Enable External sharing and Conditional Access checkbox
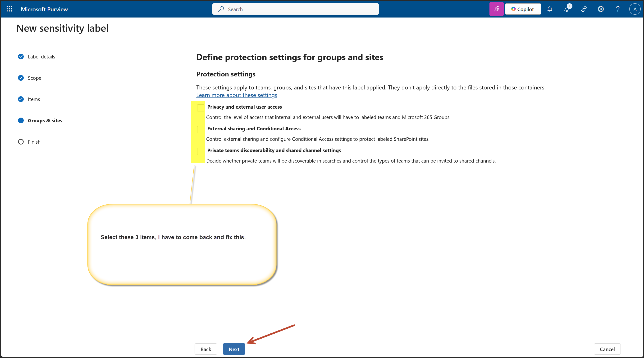644x358 pixels. point(201,129)
